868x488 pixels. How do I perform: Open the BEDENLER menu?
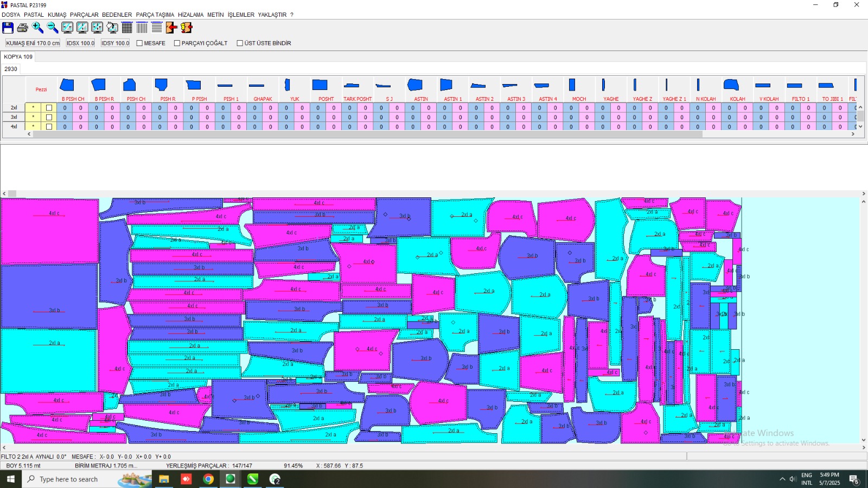(x=117, y=15)
